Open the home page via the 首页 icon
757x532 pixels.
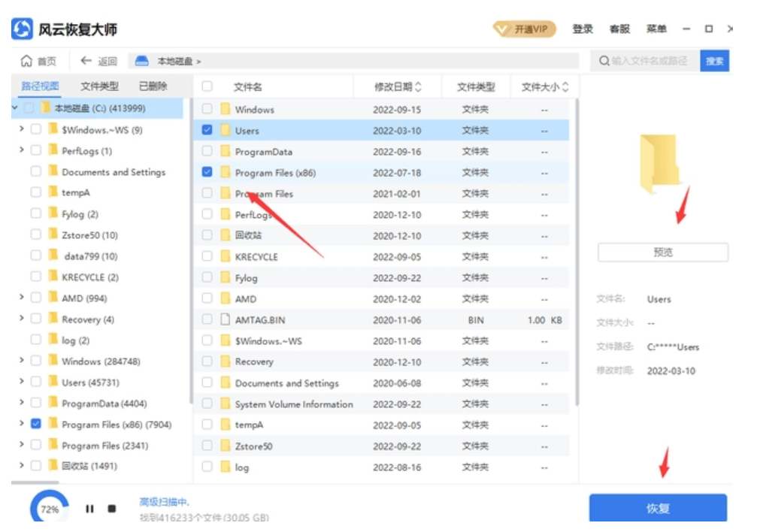tap(28, 62)
